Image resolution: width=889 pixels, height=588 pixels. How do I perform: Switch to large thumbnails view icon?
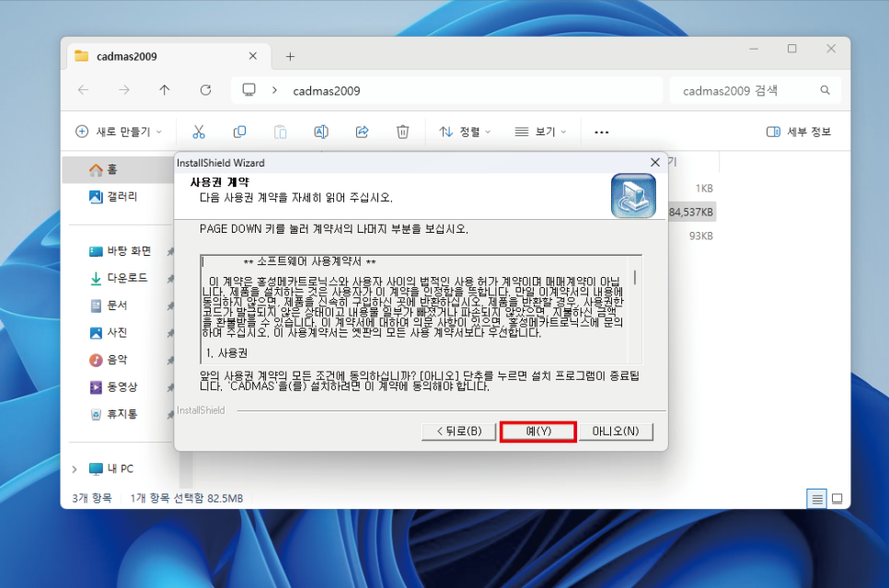(837, 499)
